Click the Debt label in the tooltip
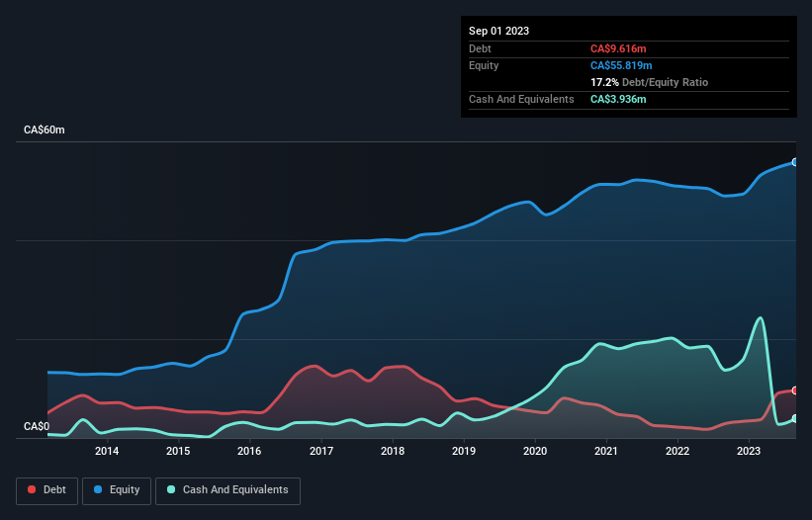The width and height of the screenshot is (812, 520). 480,48
